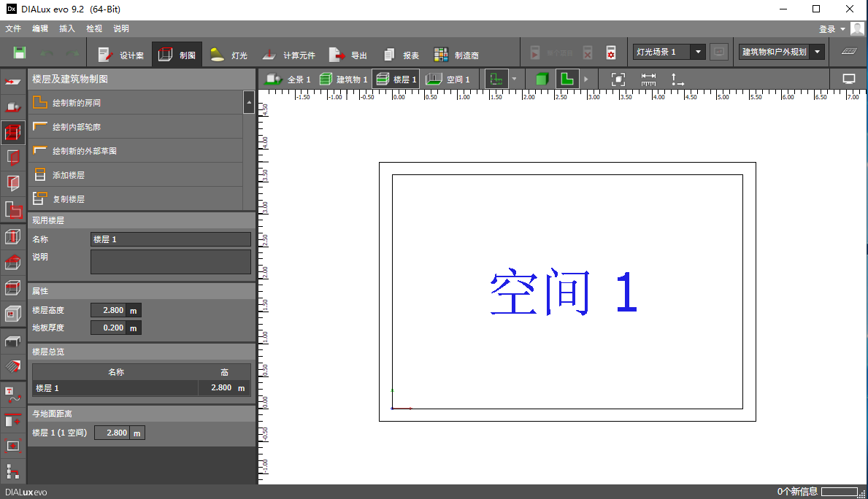The image size is (868, 499).
Task: Click the user avatar icon
Action: (x=858, y=28)
